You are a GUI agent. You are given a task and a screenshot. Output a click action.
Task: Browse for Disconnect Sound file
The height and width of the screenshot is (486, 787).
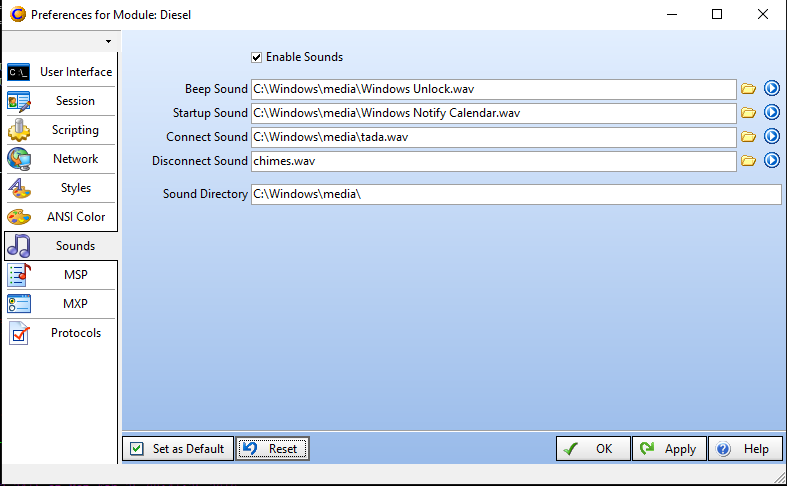pos(748,161)
